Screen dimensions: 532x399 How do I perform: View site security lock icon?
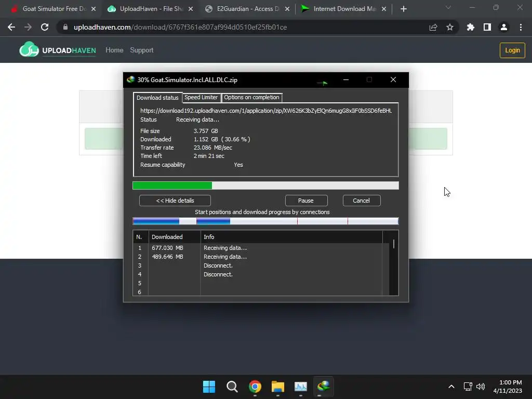pos(65,27)
